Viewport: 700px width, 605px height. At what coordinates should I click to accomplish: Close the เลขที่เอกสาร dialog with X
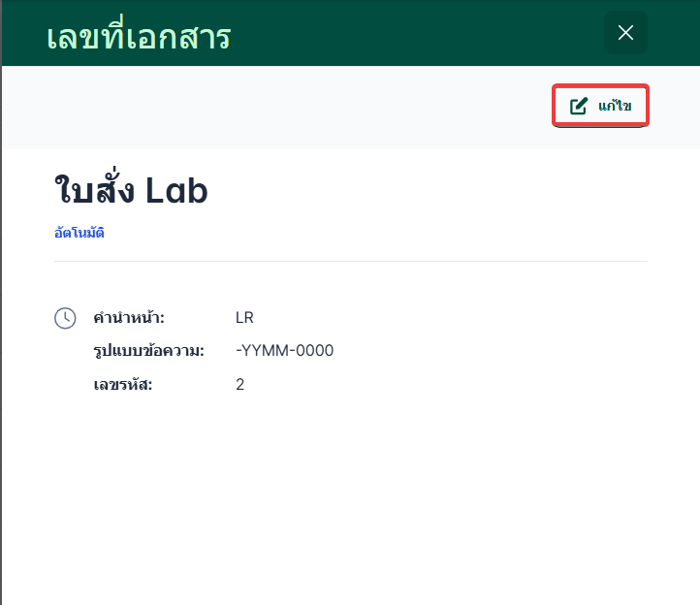(625, 33)
